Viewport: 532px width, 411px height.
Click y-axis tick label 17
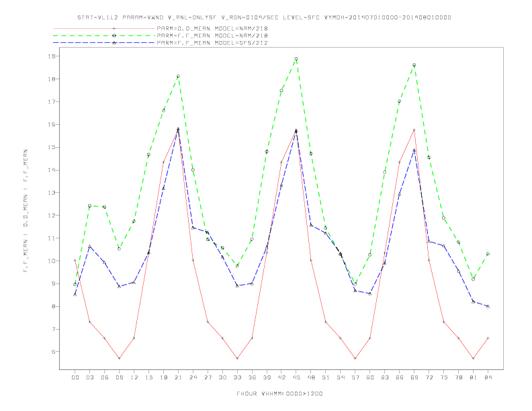(51, 101)
